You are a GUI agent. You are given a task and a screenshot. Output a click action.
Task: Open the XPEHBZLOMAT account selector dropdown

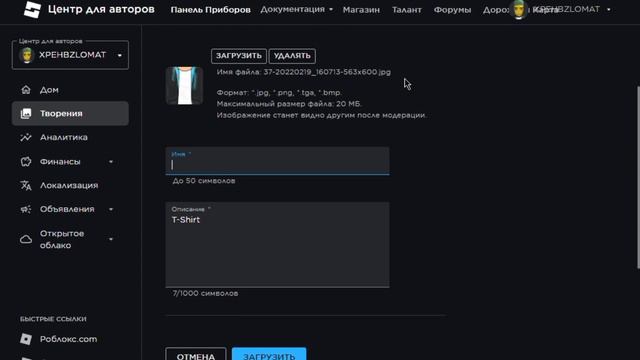coord(70,55)
